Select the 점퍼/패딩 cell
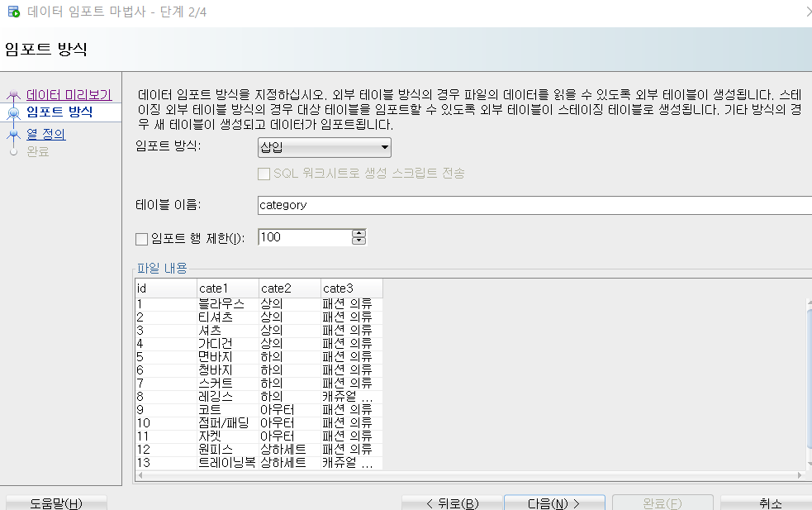The height and width of the screenshot is (510, 812). coord(228,423)
